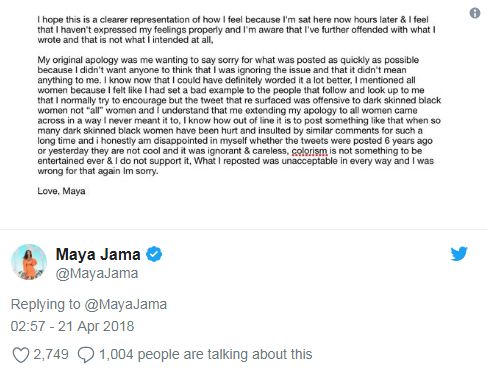Click the paragraph starting I hope this is
The width and height of the screenshot is (487, 374).
pyautogui.click(x=237, y=30)
